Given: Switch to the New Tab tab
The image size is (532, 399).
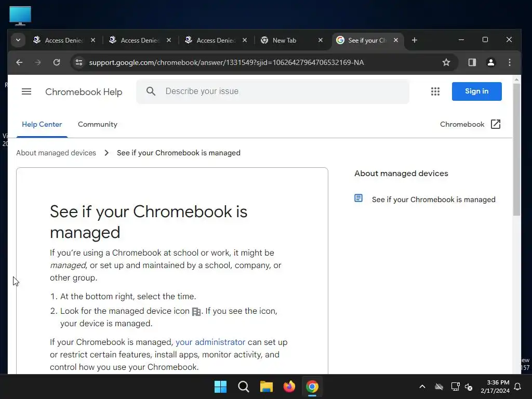Looking at the screenshot, I should [x=284, y=40].
